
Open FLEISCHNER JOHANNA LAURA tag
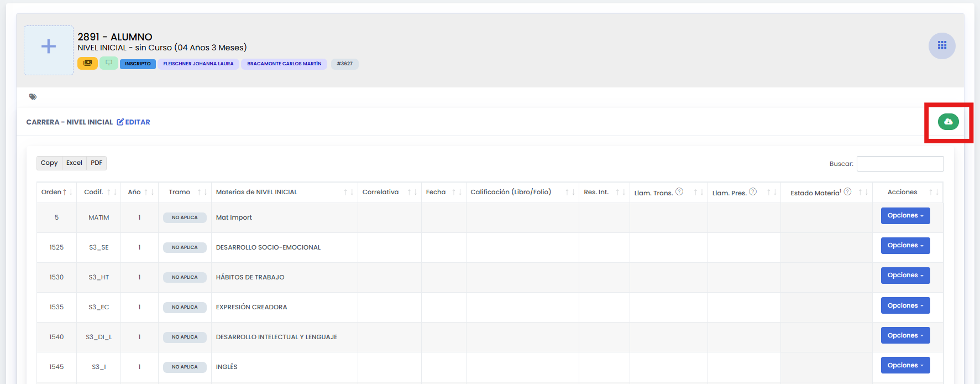198,64
